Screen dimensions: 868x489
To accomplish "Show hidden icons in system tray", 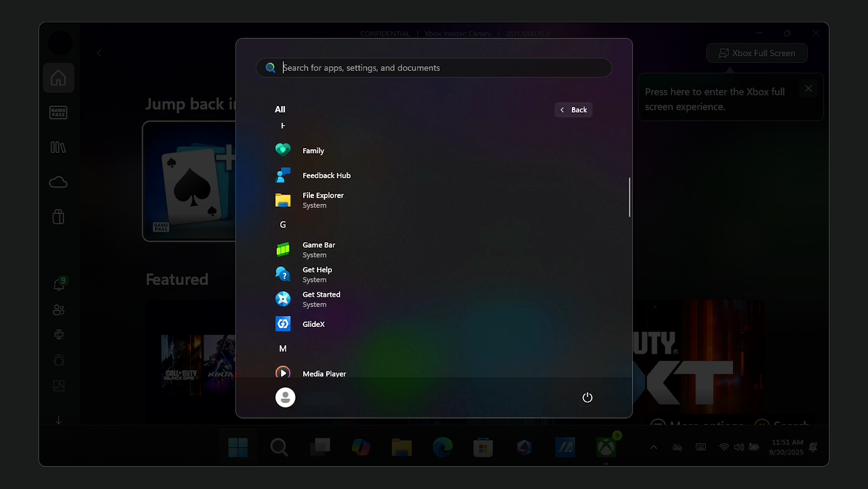I will (x=654, y=447).
